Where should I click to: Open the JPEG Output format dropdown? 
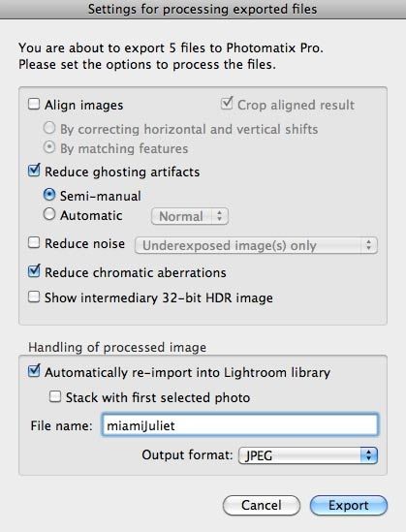pyautogui.click(x=308, y=455)
